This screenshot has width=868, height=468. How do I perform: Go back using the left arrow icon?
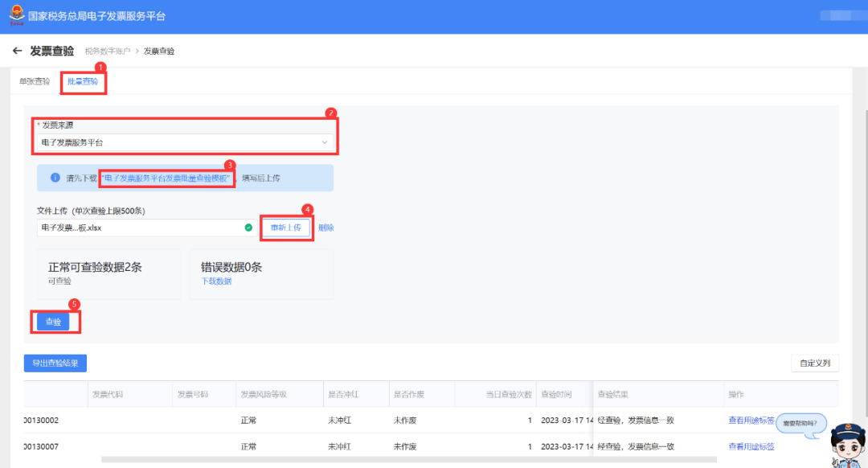[x=17, y=51]
